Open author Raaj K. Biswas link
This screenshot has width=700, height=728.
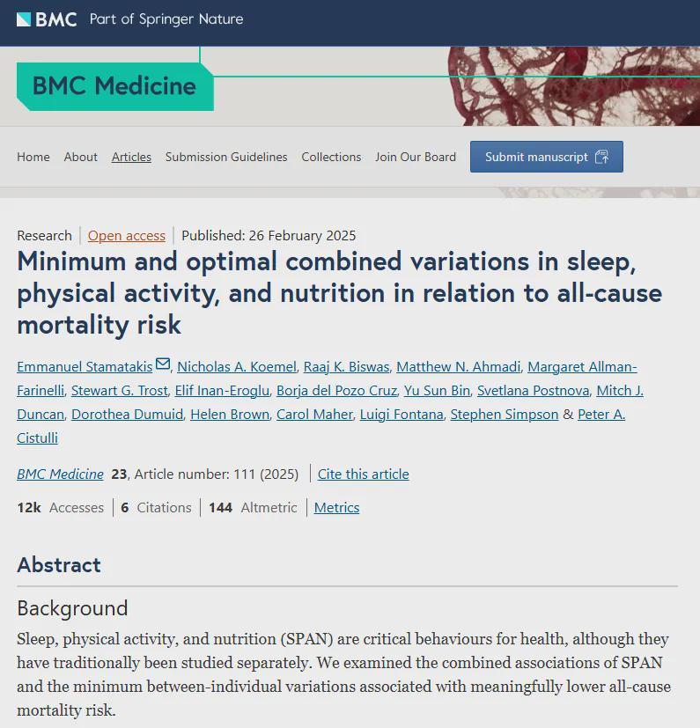tap(346, 367)
